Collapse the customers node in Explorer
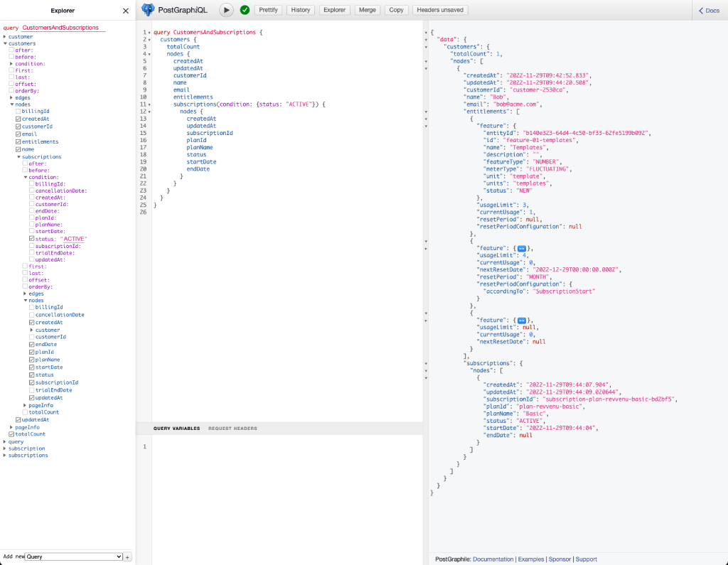This screenshot has height=565, width=728. [x=5, y=43]
